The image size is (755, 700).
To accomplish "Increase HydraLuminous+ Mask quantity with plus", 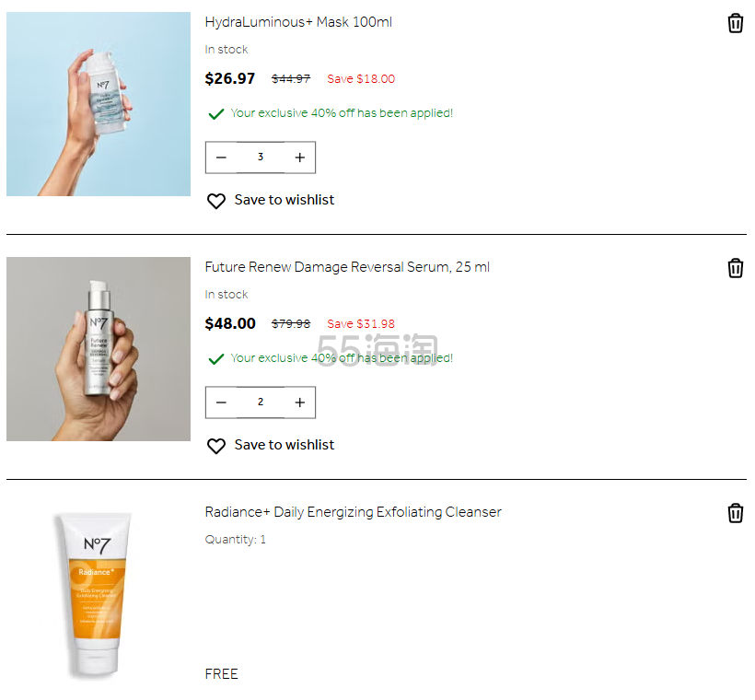I will pyautogui.click(x=299, y=157).
